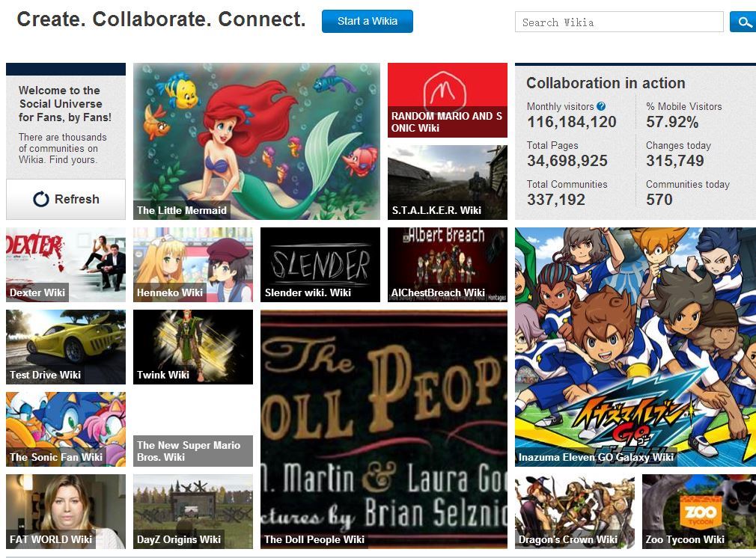
Task: Open the S.T.A.L.K.E.R. Wiki tile
Action: (448, 183)
